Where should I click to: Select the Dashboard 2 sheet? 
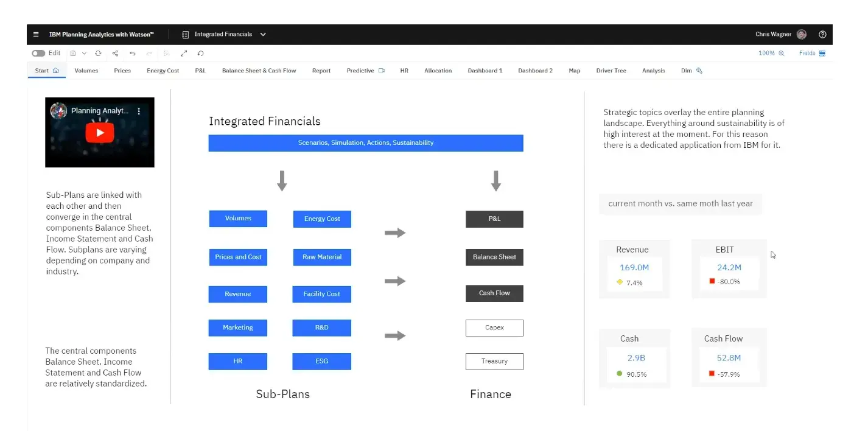tap(534, 70)
